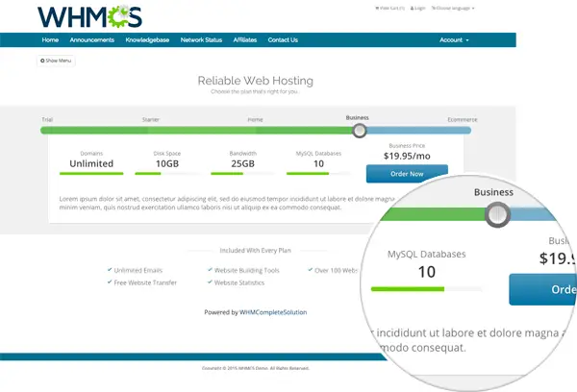Click the Show Menu button
Screen dimensions: 577x392
tap(56, 61)
